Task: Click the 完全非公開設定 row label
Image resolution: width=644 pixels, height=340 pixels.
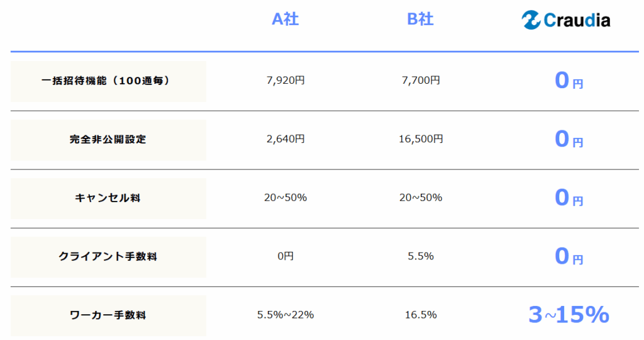Action: click(108, 140)
